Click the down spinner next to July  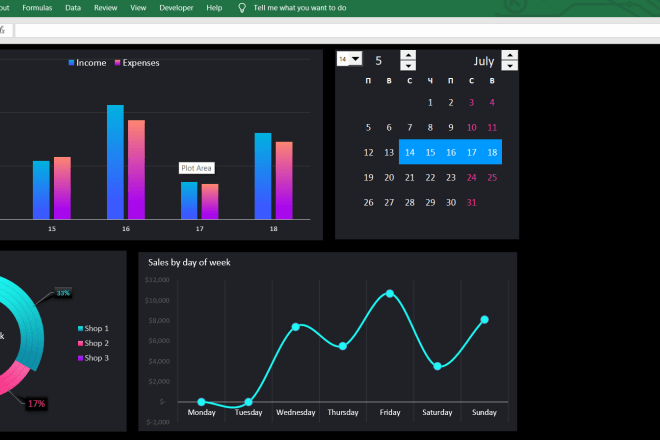(x=510, y=66)
